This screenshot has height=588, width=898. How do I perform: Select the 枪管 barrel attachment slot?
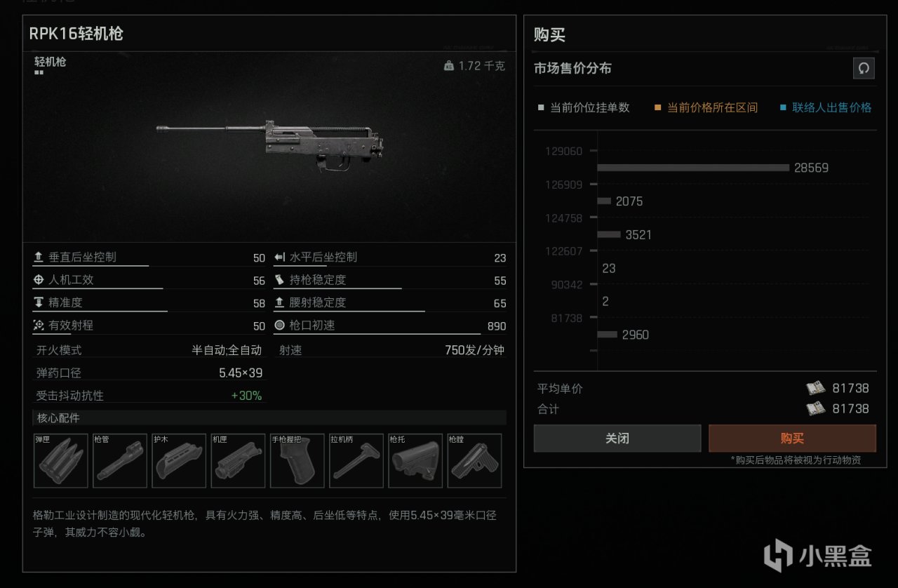[120, 460]
